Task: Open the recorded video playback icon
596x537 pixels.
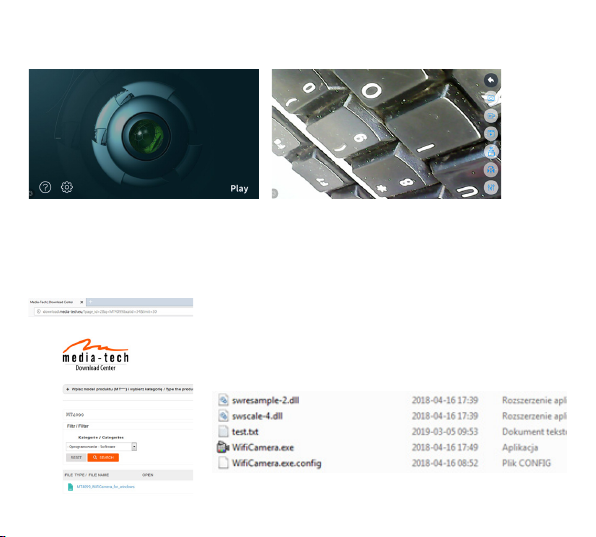Action: (x=491, y=134)
